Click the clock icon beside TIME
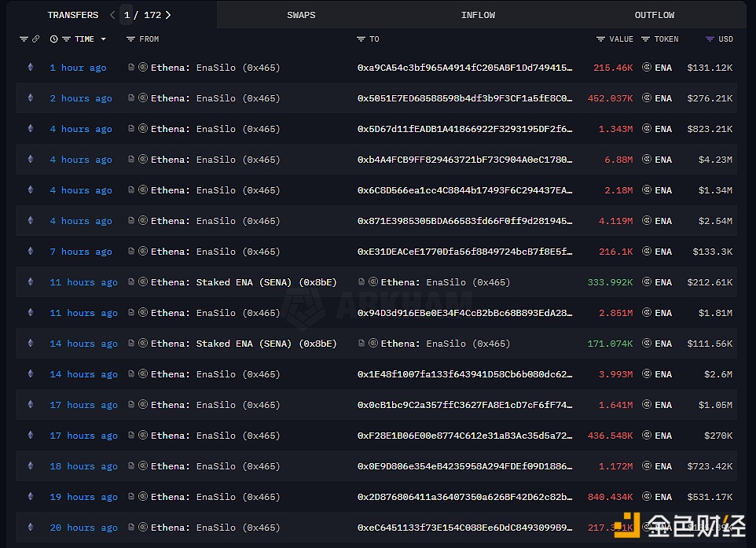The image size is (756, 548). tap(53, 39)
